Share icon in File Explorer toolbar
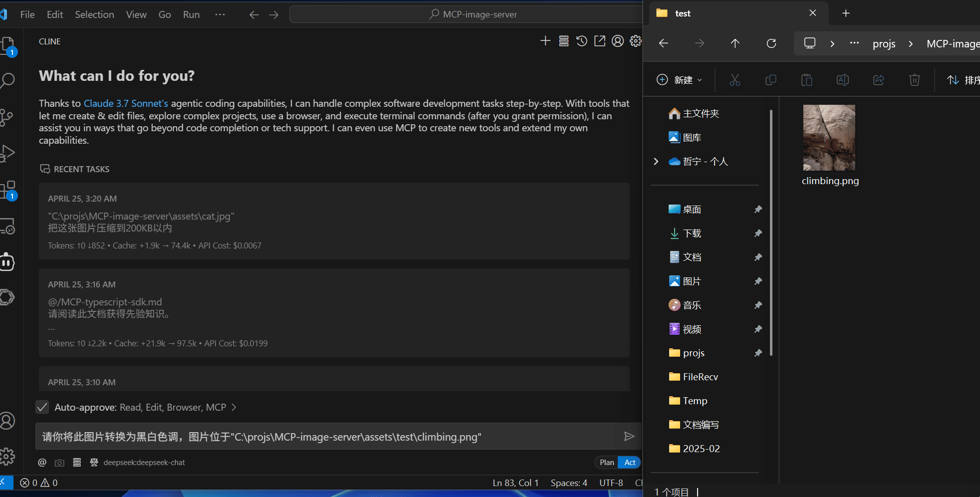 point(879,80)
